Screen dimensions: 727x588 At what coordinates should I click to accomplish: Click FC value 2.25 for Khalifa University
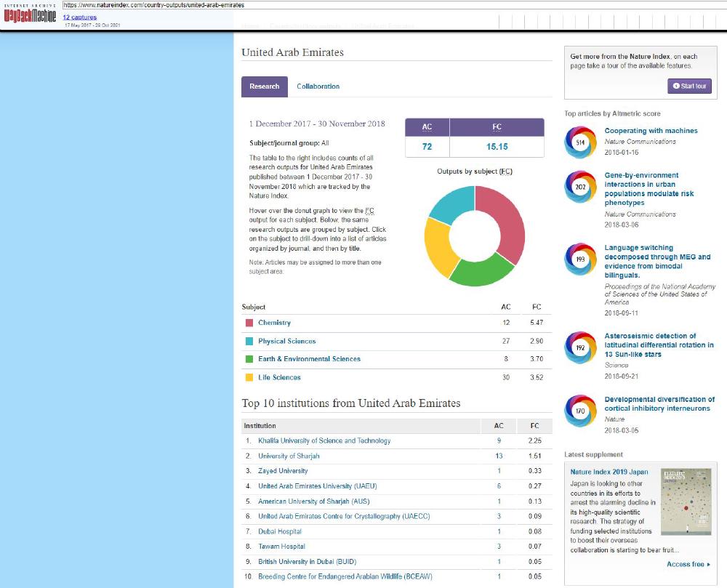coord(534,441)
